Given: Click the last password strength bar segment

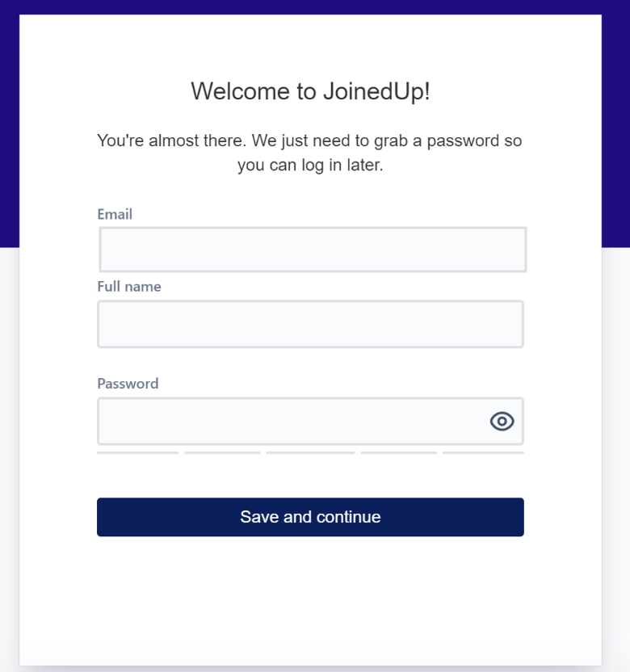Looking at the screenshot, I should [x=483, y=453].
